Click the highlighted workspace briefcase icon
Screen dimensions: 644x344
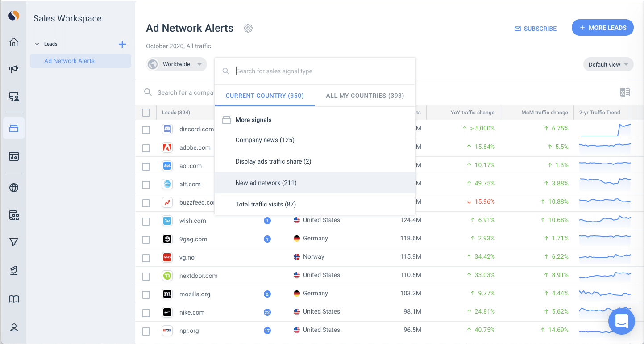click(x=13, y=128)
